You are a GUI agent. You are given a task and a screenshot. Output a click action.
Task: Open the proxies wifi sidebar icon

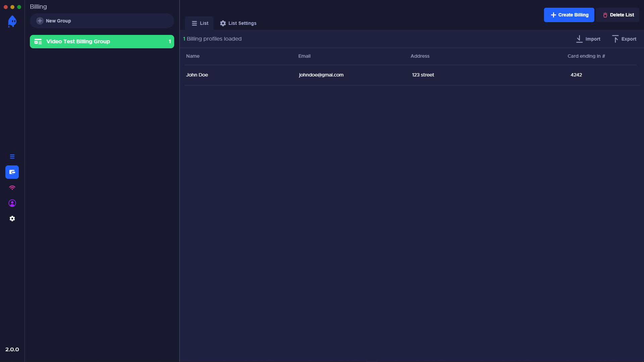pyautogui.click(x=12, y=188)
